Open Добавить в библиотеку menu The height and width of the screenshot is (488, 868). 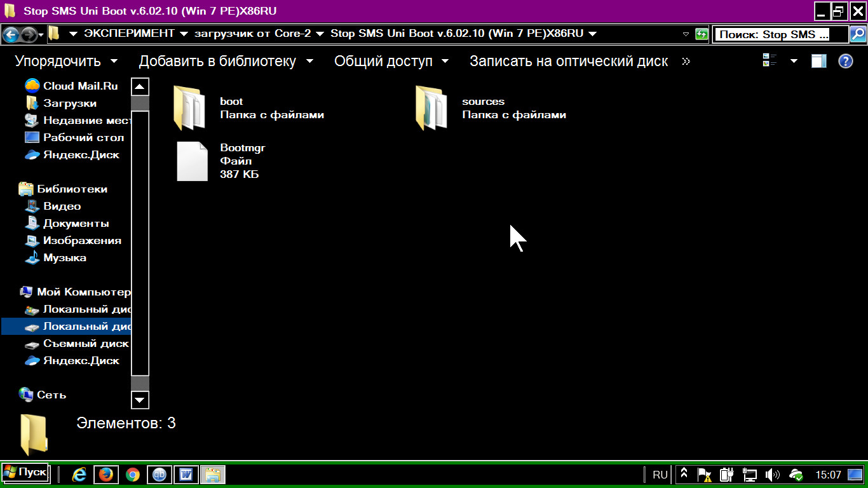(226, 62)
